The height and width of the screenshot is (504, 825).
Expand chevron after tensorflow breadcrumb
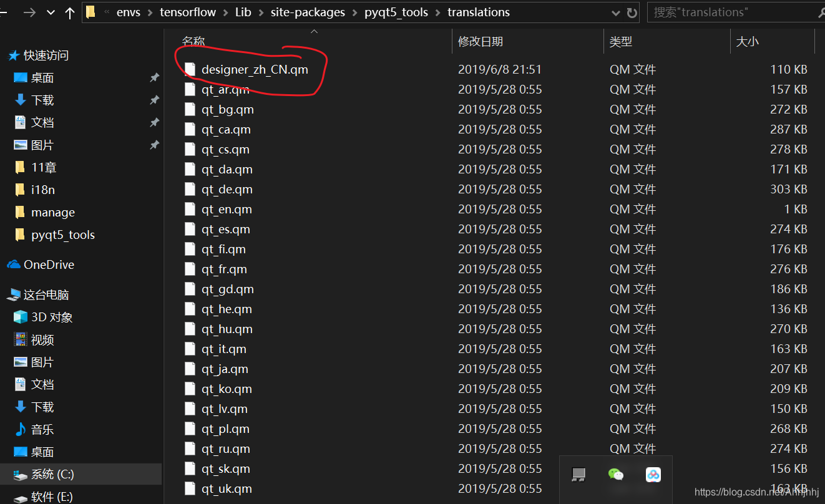pos(226,12)
